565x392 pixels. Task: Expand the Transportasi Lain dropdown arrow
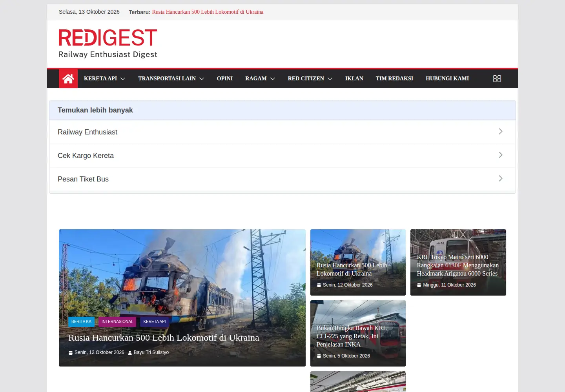click(x=202, y=79)
